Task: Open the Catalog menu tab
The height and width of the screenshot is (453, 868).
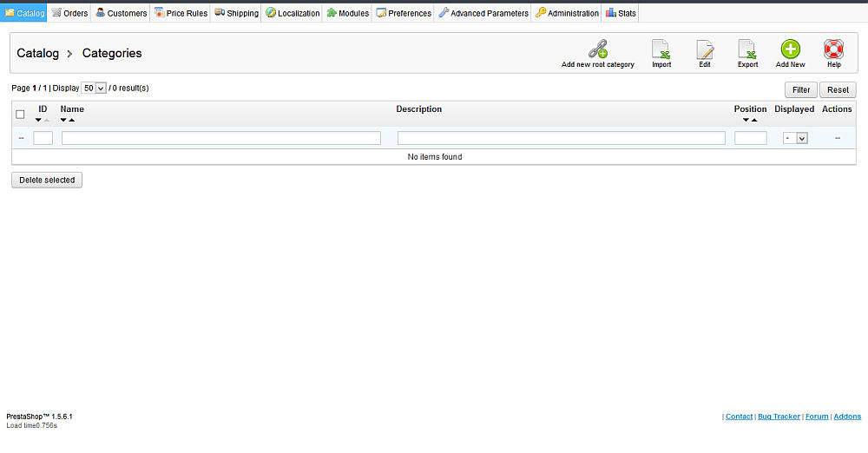Action: [23, 13]
